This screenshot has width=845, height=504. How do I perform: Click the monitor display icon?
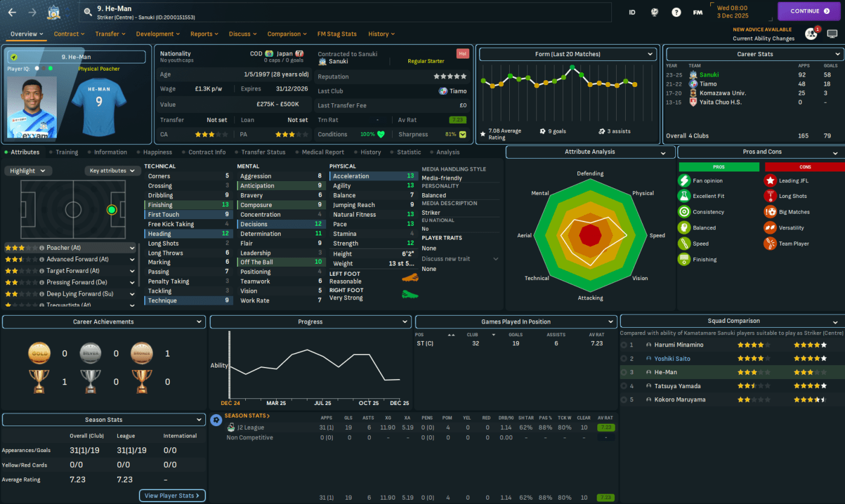pyautogui.click(x=832, y=34)
